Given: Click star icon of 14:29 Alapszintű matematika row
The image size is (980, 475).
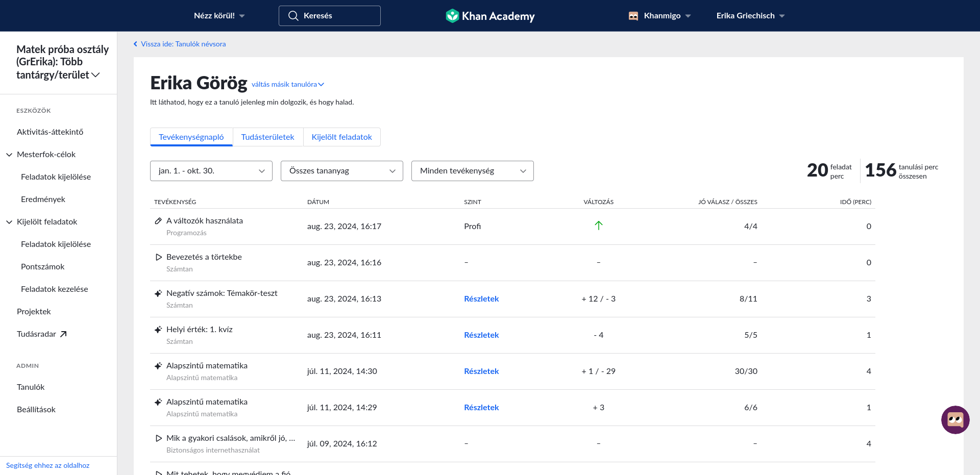Looking at the screenshot, I should coord(158,402).
